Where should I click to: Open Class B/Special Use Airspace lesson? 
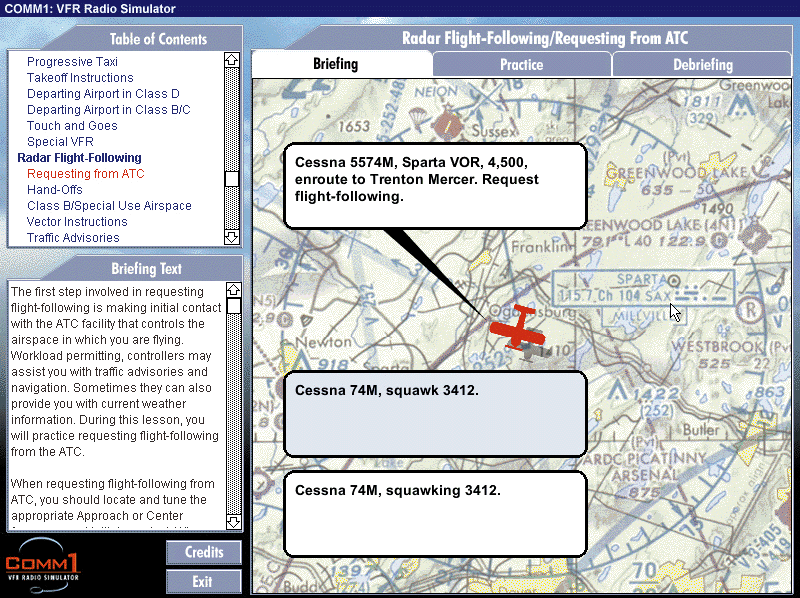tap(109, 206)
